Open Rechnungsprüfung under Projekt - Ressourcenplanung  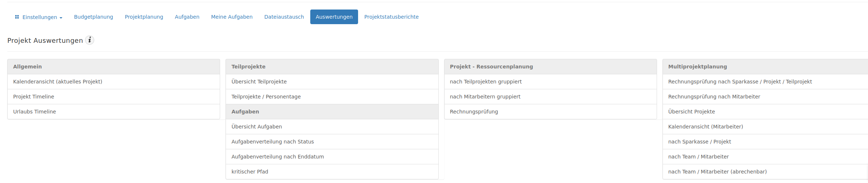[x=550, y=112]
